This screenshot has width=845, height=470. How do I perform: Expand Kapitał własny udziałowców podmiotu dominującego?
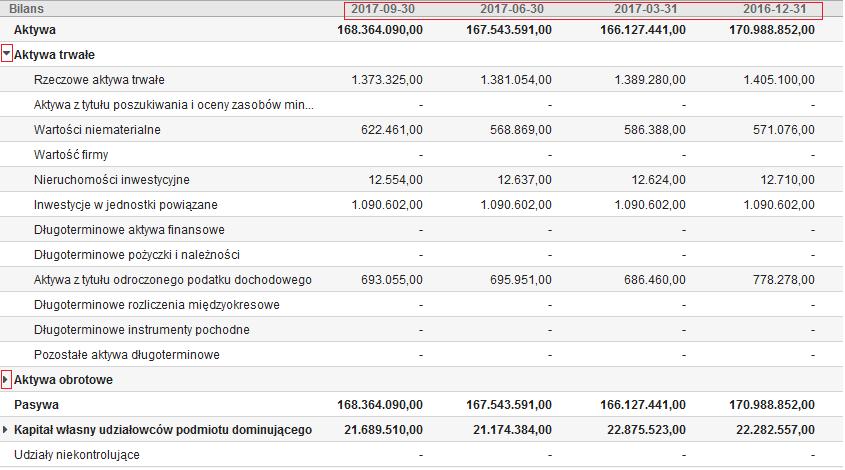click(5, 430)
